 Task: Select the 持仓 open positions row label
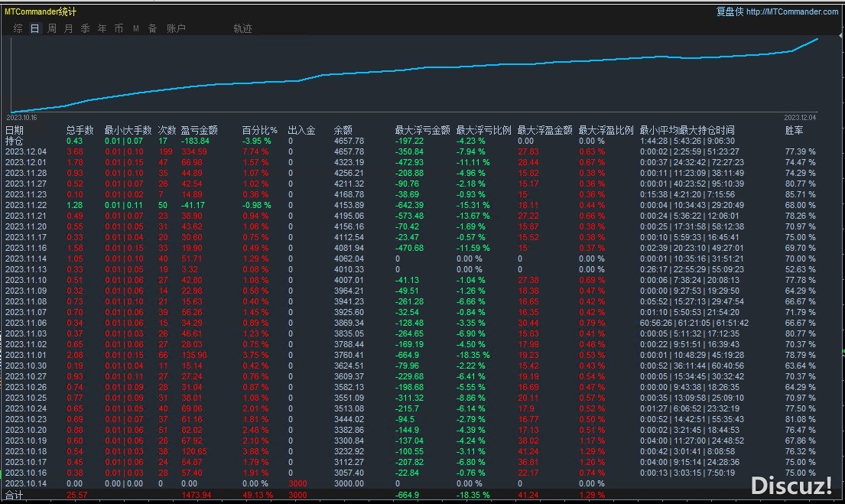pyautogui.click(x=15, y=141)
